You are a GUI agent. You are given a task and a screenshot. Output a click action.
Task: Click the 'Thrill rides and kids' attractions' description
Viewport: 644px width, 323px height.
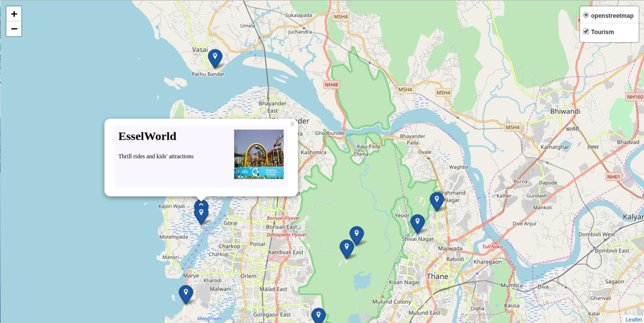(156, 156)
